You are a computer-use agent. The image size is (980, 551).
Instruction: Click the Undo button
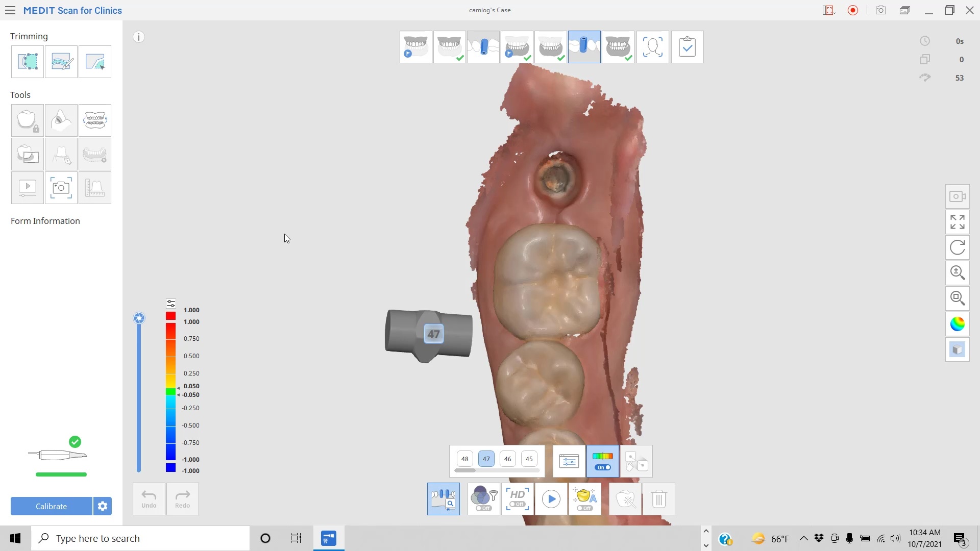pyautogui.click(x=149, y=499)
